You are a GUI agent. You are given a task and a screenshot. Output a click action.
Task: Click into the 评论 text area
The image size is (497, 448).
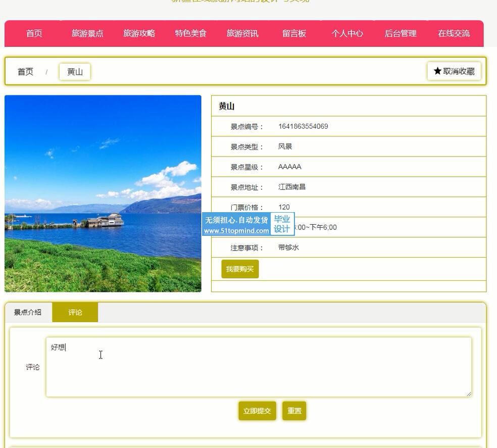[x=259, y=367]
